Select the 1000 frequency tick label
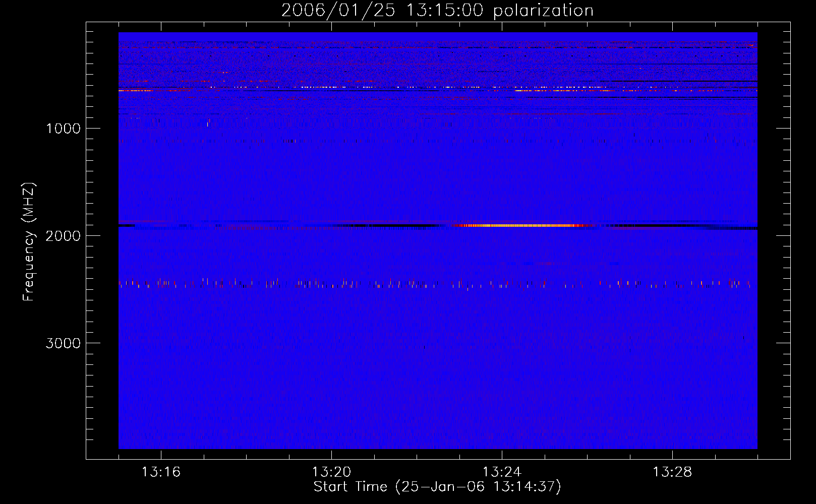 (63, 129)
